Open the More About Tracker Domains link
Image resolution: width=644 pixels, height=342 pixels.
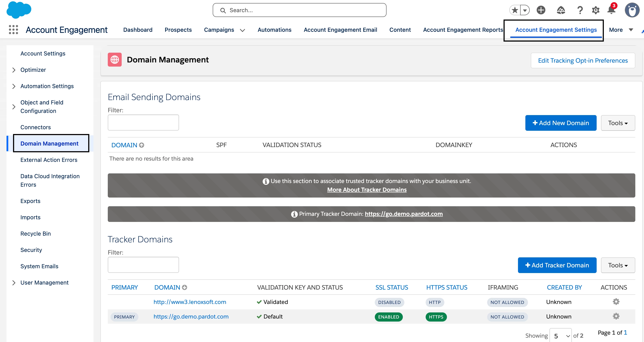tap(367, 189)
